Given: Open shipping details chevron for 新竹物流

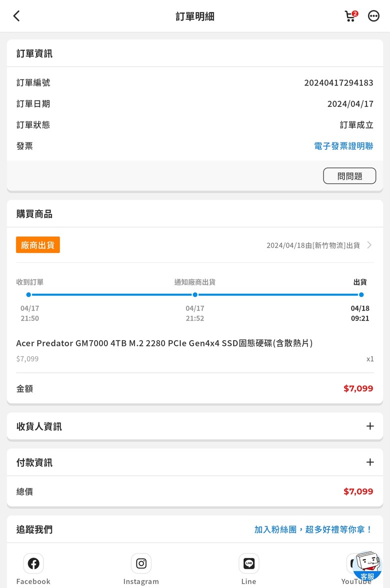Looking at the screenshot, I should [x=369, y=245].
